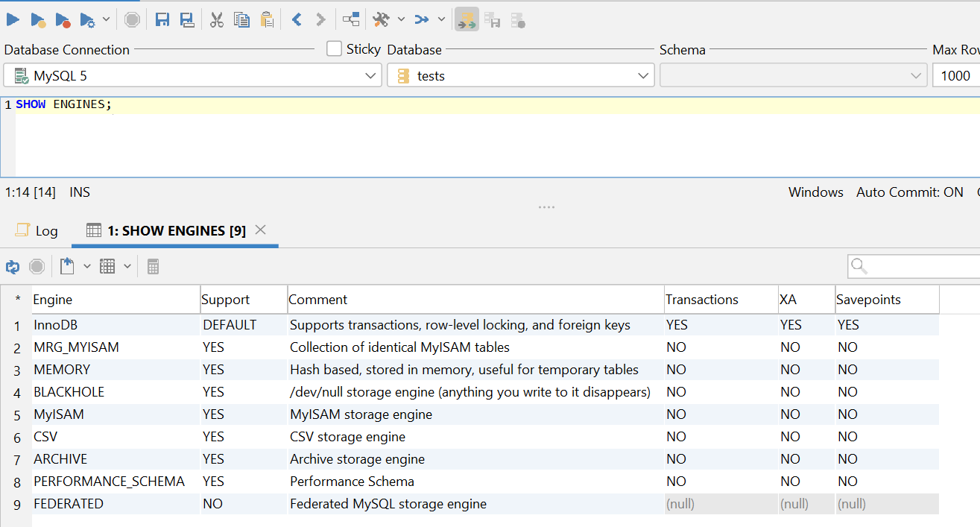The height and width of the screenshot is (527, 980).
Task: Click the Save As floppy disk icon
Action: click(187, 19)
